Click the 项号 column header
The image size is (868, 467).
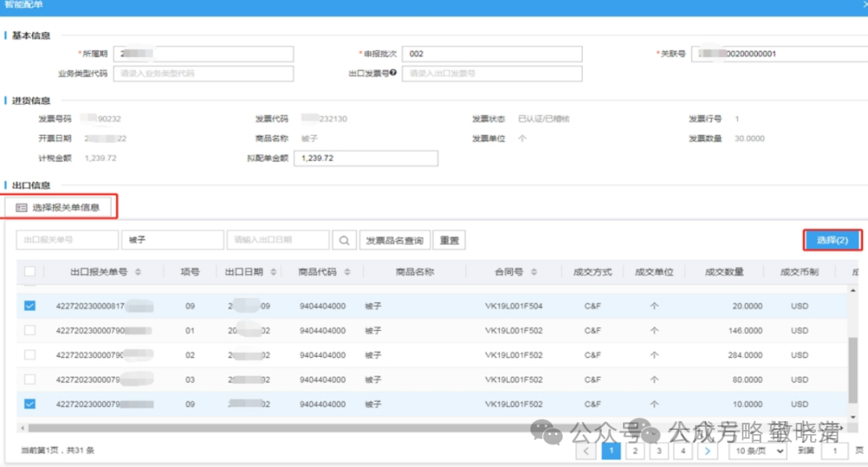coord(190,272)
